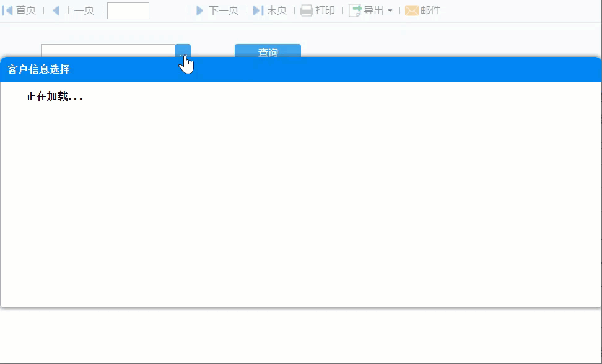Image resolution: width=602 pixels, height=364 pixels.
Task: Click the 正在加载... loading text
Action: coord(54,96)
